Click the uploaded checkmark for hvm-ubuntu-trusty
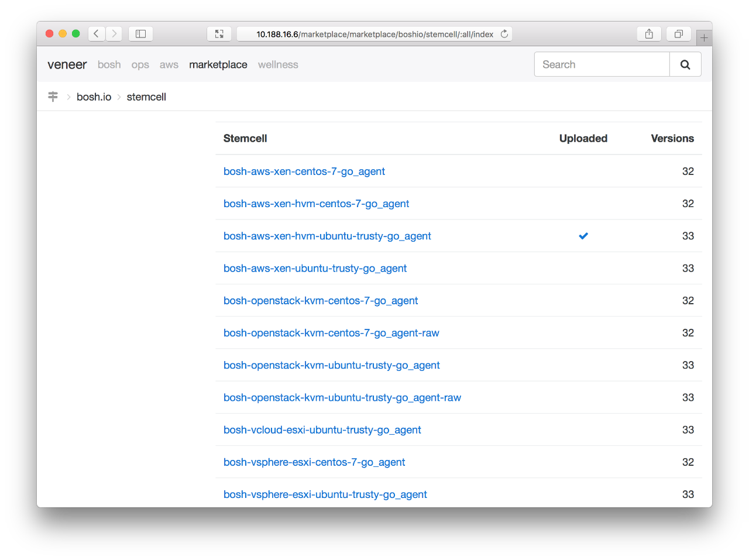Image resolution: width=749 pixels, height=560 pixels. coord(583,236)
